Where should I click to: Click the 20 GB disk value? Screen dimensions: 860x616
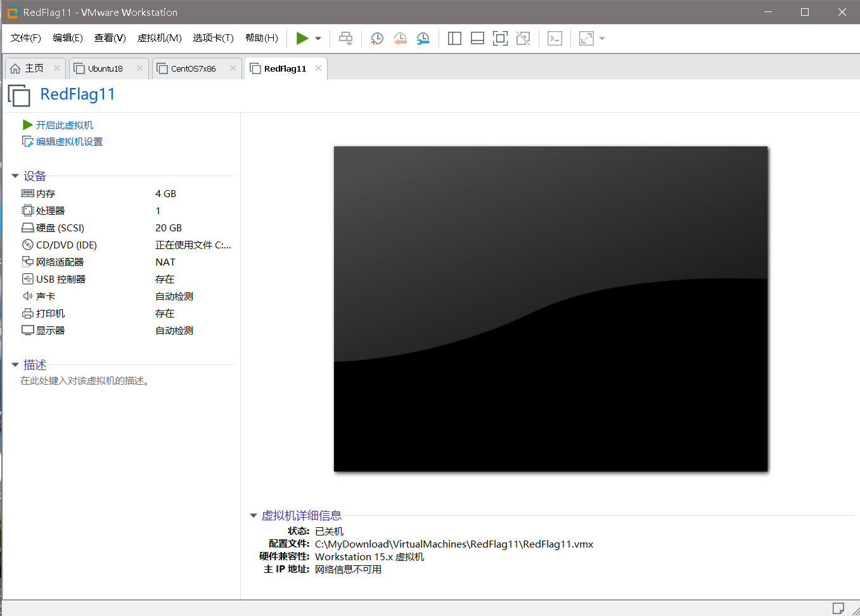coord(169,228)
